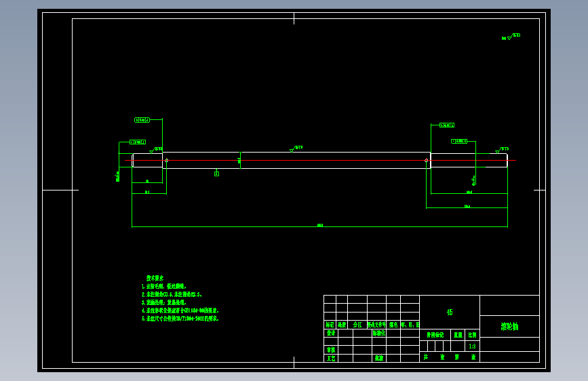Click the part name 滚轮轴 in title block
The width and height of the screenshot is (588, 381).
509,327
